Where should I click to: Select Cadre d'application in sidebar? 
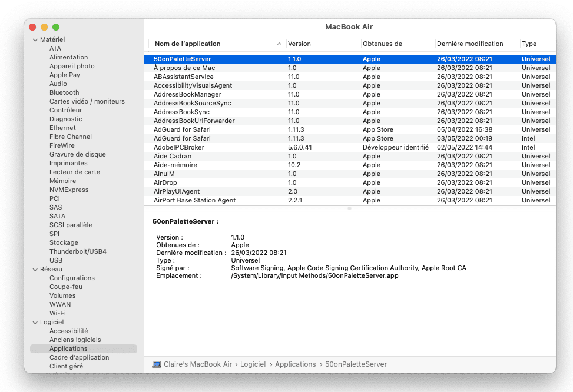tap(79, 357)
